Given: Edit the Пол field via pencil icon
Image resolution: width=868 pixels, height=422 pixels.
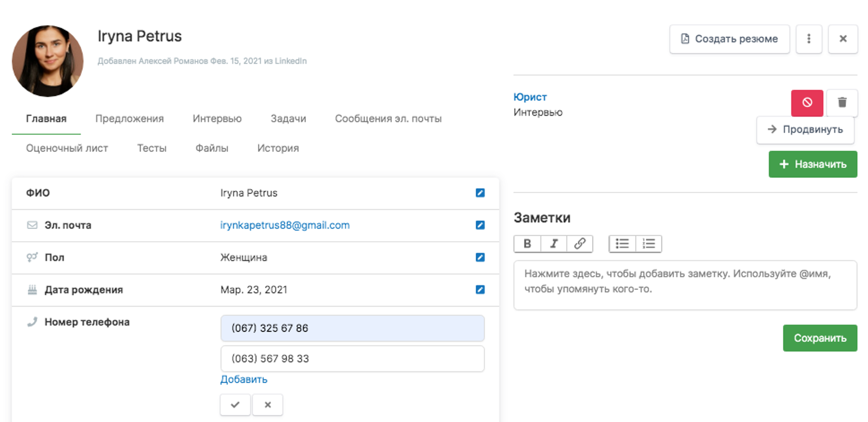Looking at the screenshot, I should pyautogui.click(x=480, y=257).
